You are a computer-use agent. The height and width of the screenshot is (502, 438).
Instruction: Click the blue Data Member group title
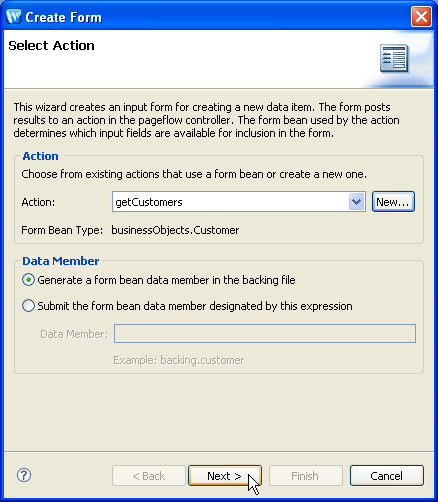(61, 261)
